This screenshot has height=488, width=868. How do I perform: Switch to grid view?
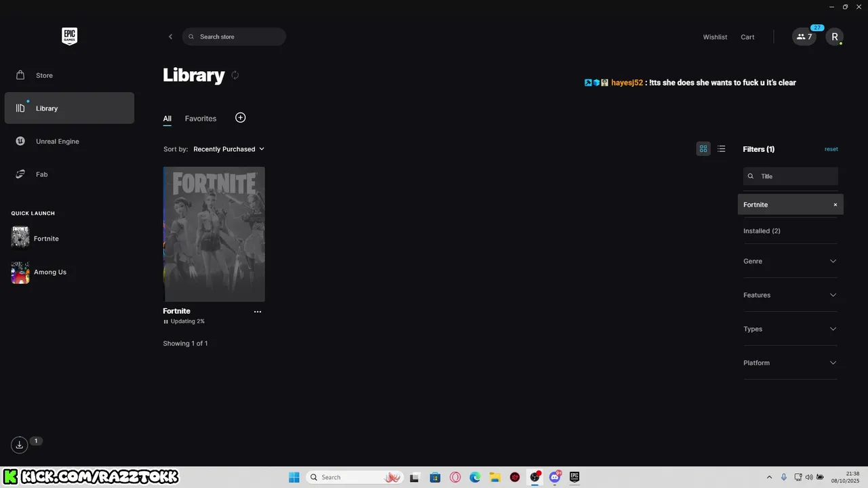click(703, 148)
